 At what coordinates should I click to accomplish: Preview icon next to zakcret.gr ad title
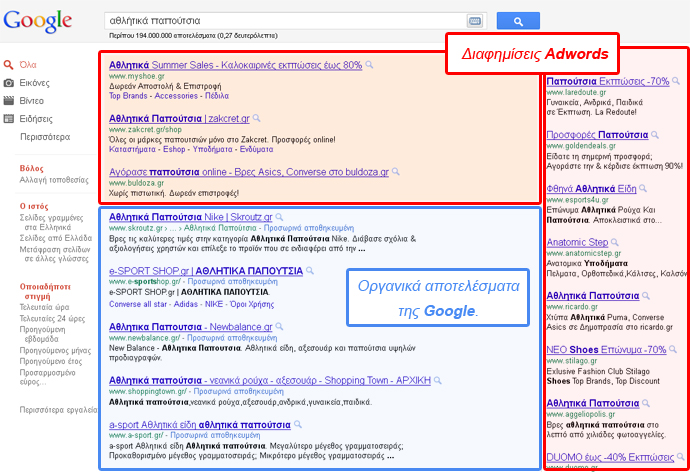257,118
